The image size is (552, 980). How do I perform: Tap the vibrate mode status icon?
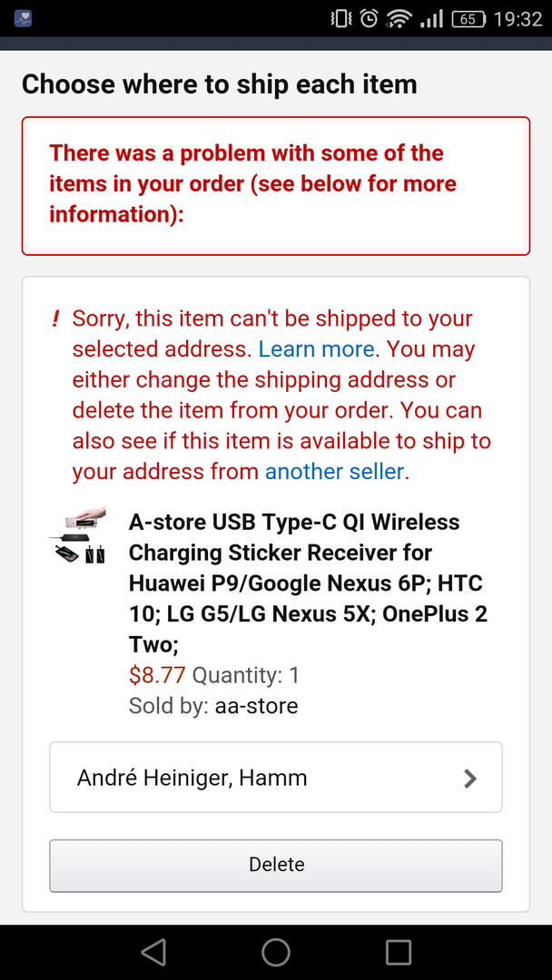[x=341, y=19]
